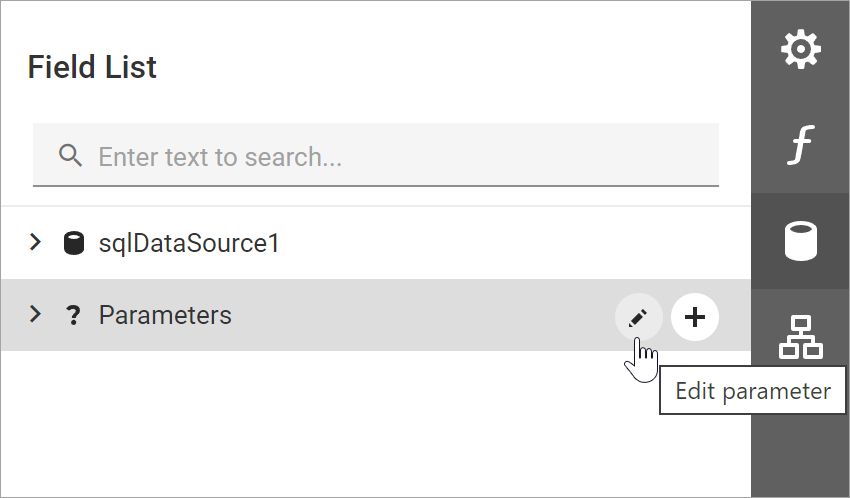
Task: Select the Field List database tab icon
Action: [x=800, y=241]
